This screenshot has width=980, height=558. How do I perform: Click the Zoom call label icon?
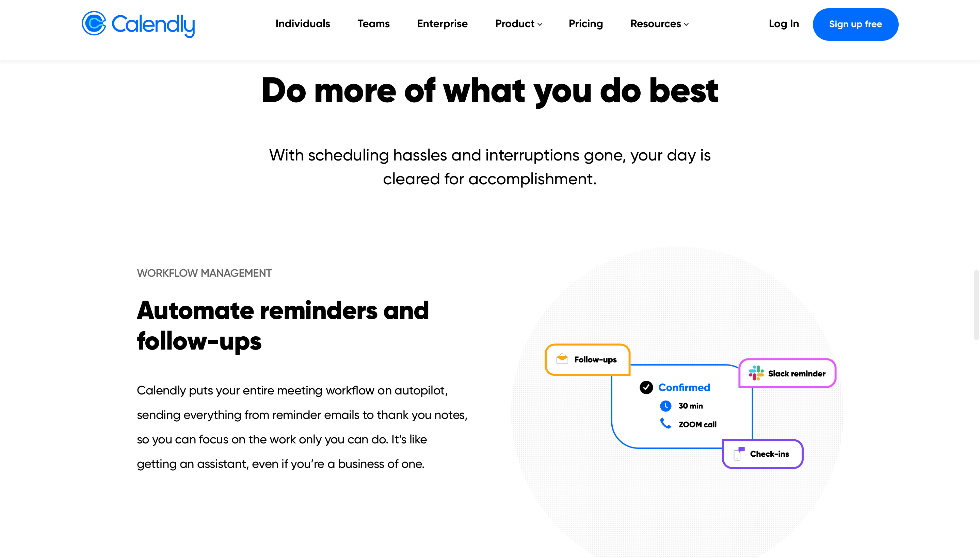pos(666,424)
